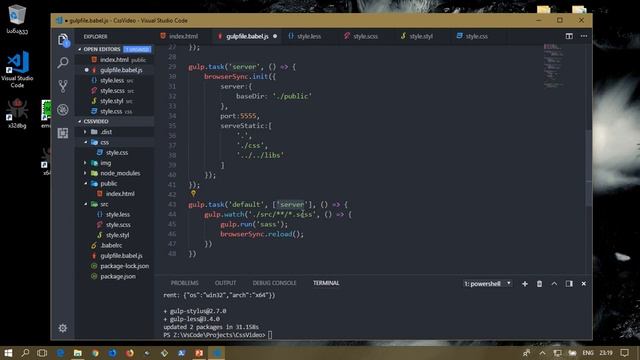Open Firefox from the taskbar
This screenshot has width=640, height=360.
coord(130,353)
